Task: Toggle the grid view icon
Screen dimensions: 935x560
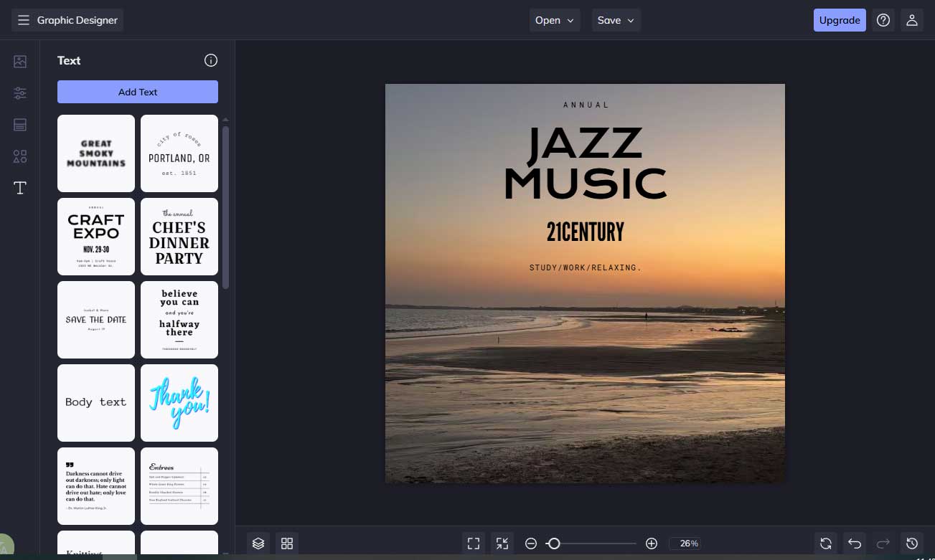Action: click(287, 544)
